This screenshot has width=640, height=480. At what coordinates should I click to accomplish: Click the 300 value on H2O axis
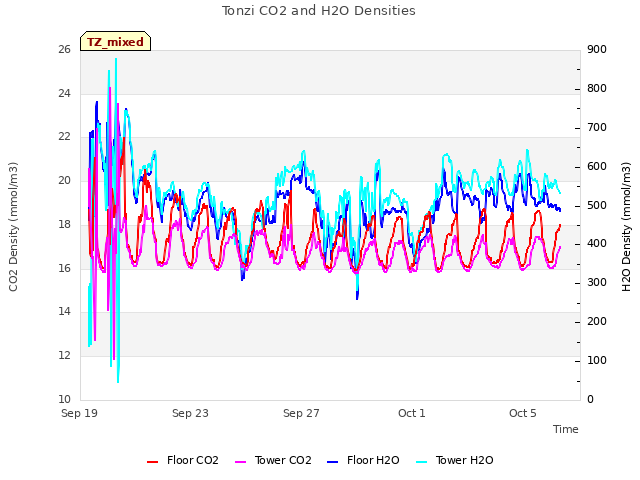597,283
